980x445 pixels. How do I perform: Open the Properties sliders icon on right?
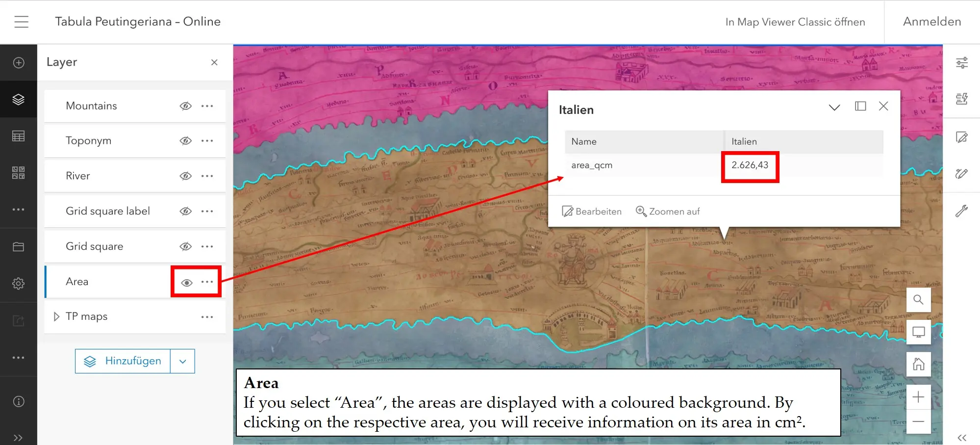coord(962,63)
